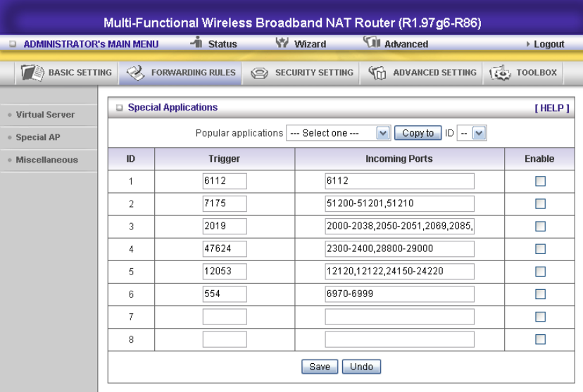This screenshot has height=392, width=583.
Task: Click the Toolbox icon
Action: point(499,72)
